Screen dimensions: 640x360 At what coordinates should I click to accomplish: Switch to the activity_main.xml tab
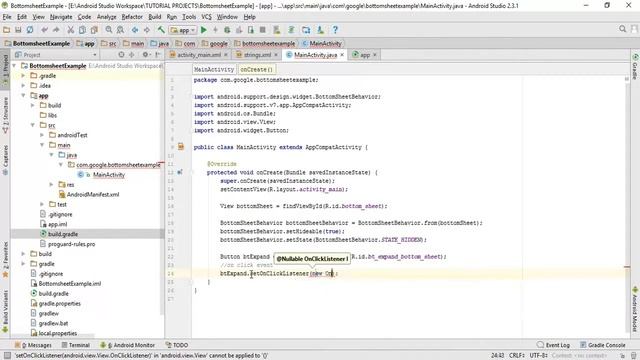click(199, 55)
